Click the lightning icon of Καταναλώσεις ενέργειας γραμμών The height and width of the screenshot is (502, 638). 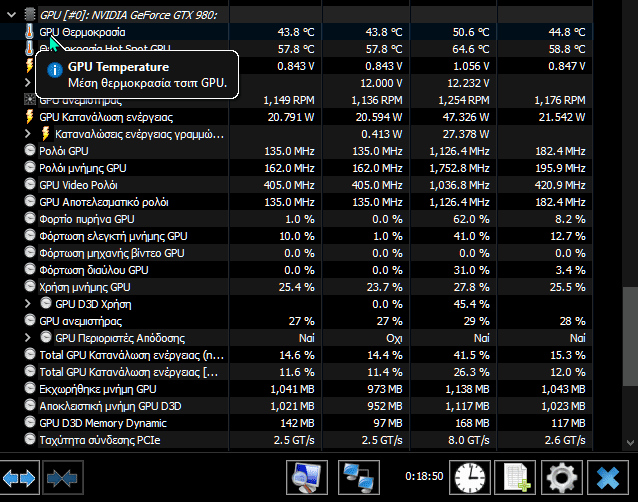click(46, 134)
